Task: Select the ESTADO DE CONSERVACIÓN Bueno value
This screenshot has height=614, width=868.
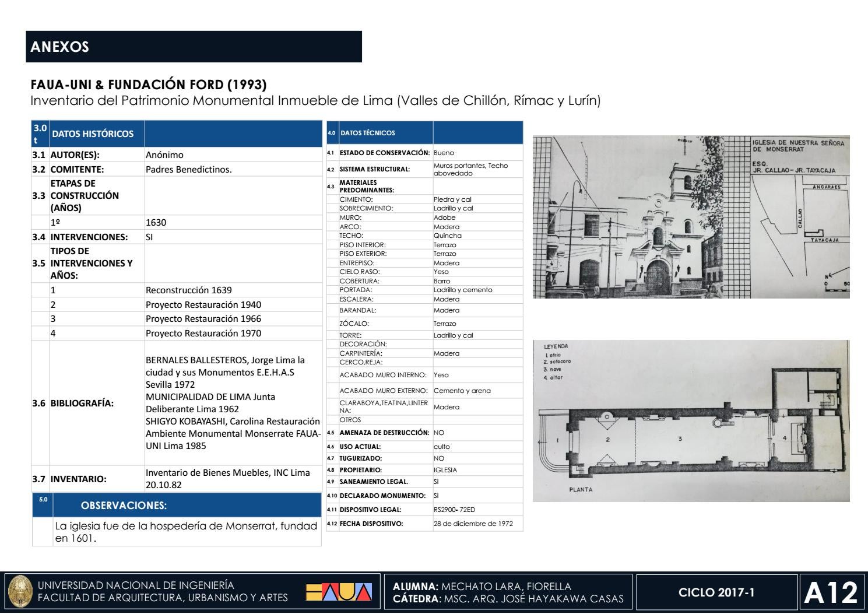Action: tap(444, 153)
